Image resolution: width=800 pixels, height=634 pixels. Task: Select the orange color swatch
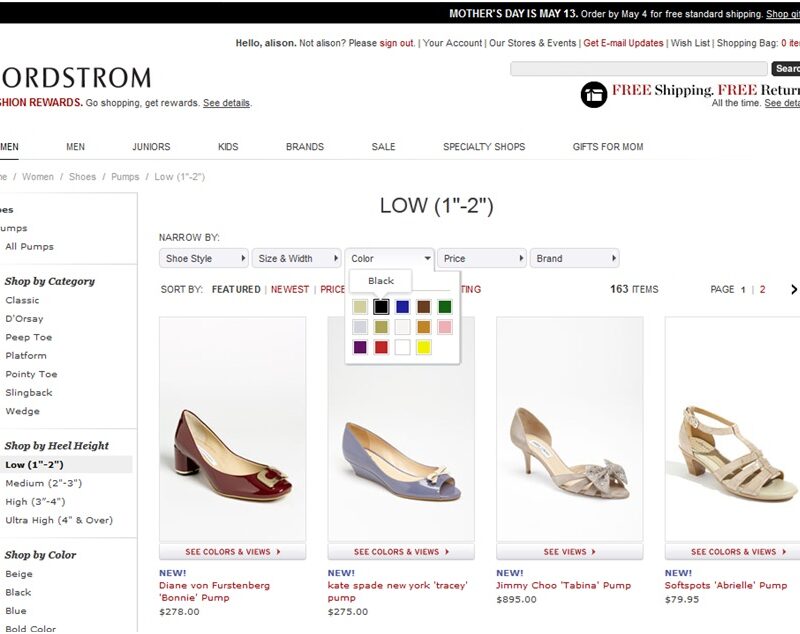pyautogui.click(x=423, y=327)
